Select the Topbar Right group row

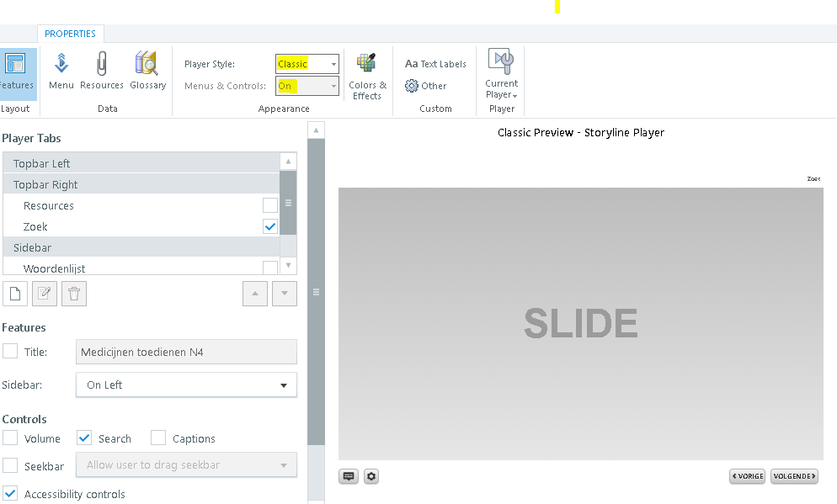[141, 184]
